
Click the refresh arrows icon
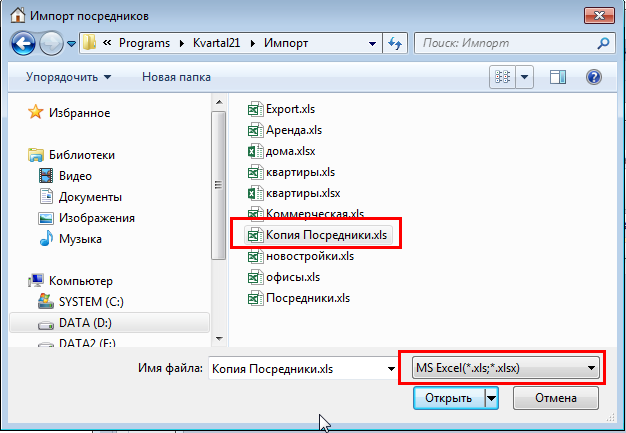point(394,44)
